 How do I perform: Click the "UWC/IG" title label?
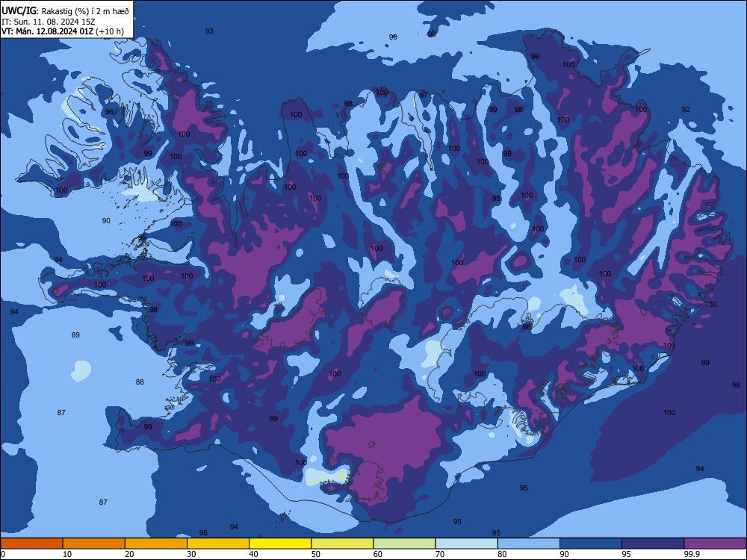pyautogui.click(x=19, y=11)
